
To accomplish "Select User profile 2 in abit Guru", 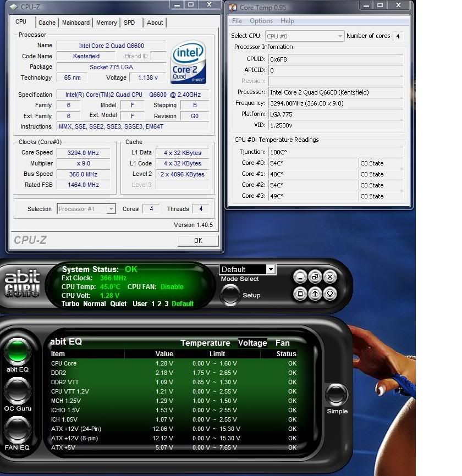I will click(159, 304).
